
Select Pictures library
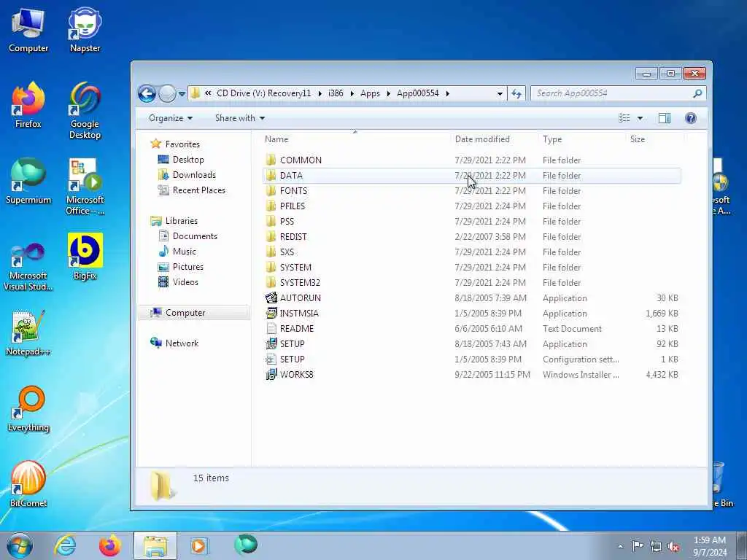(181, 267)
